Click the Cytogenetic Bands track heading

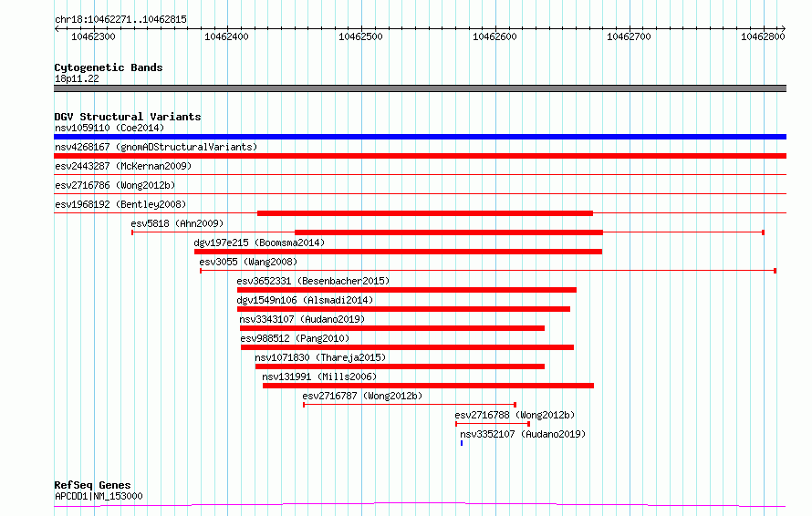[109, 67]
